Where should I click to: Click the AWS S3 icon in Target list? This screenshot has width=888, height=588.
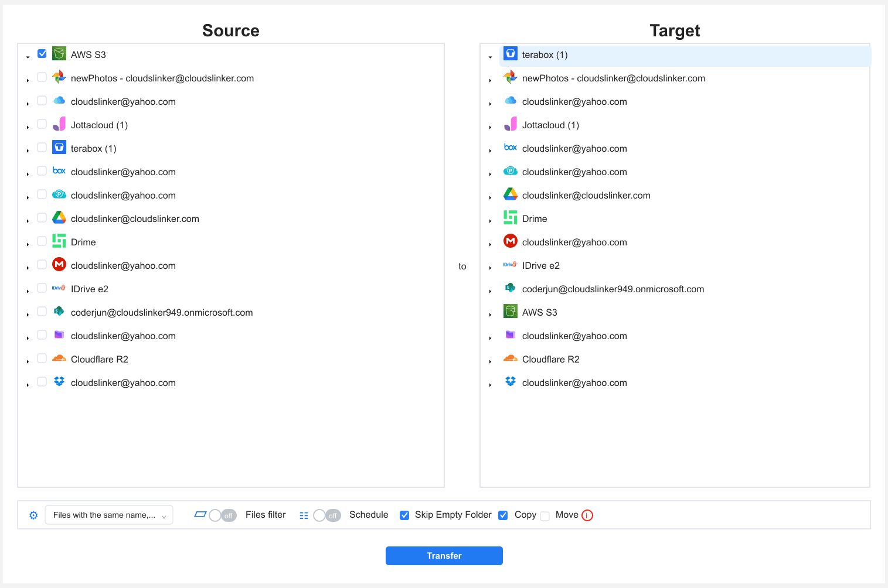[511, 312]
